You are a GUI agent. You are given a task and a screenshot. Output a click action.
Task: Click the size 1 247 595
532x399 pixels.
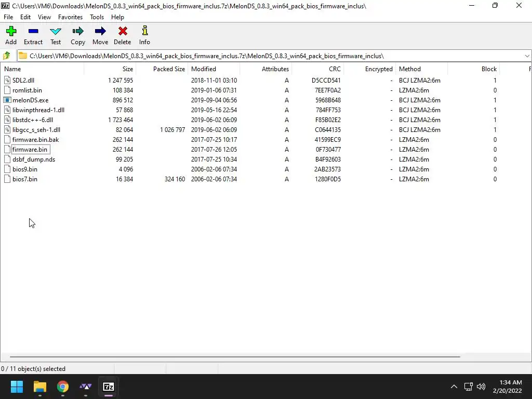pyautogui.click(x=121, y=81)
